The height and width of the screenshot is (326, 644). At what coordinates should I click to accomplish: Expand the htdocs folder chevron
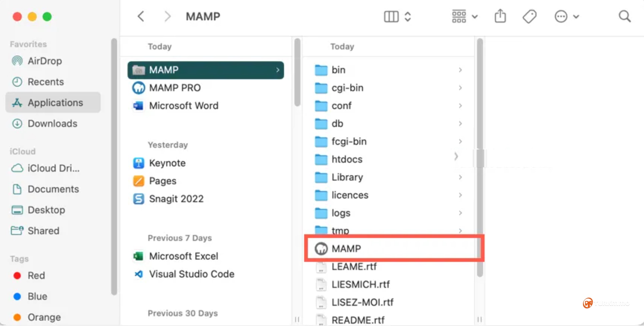click(x=456, y=156)
